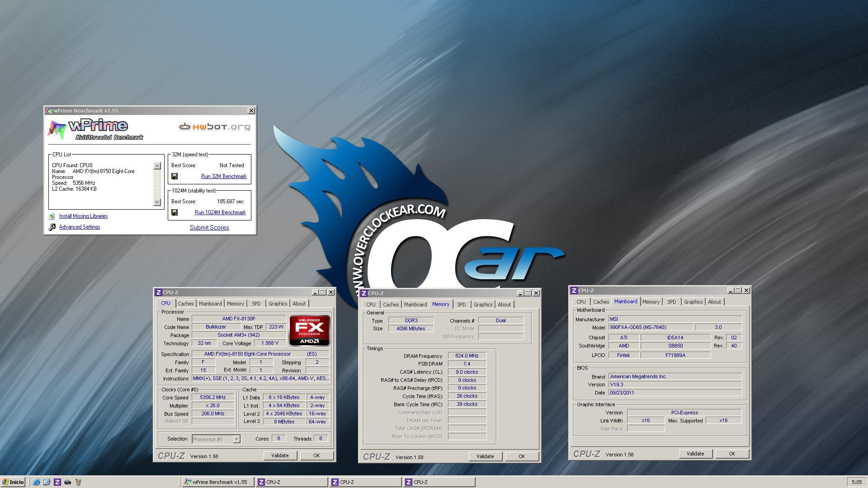Click the Max TDP value 223 W

(x=276, y=327)
